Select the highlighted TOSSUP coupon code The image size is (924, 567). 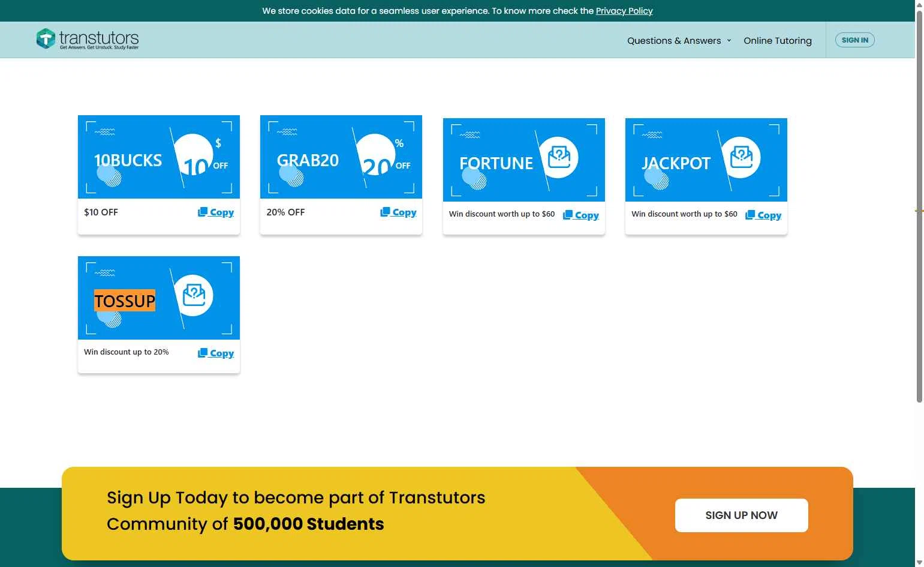[125, 301]
